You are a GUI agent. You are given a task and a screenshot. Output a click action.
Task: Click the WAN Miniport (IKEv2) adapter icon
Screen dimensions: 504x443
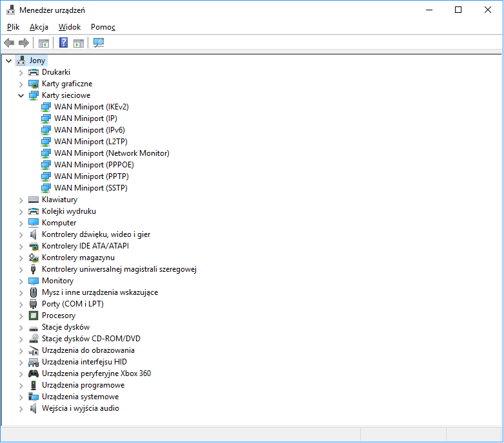click(x=46, y=107)
